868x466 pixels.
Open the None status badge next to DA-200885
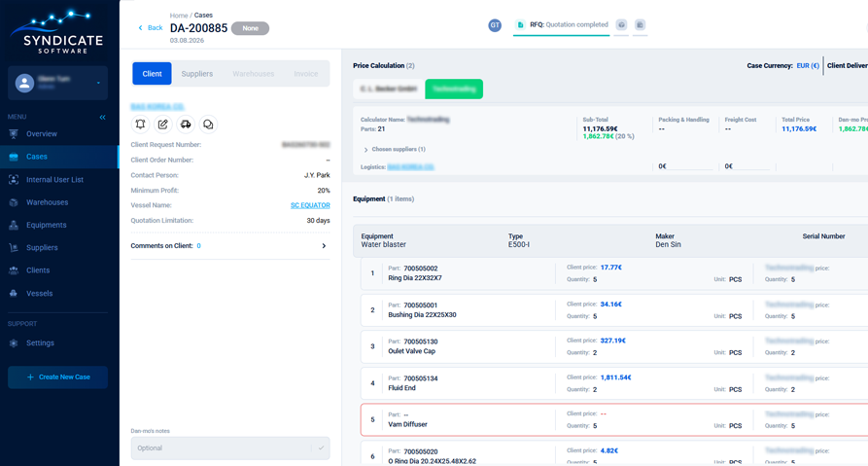[x=250, y=28]
